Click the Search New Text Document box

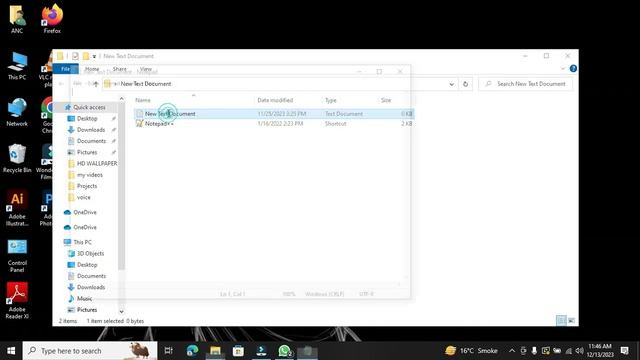(526, 84)
